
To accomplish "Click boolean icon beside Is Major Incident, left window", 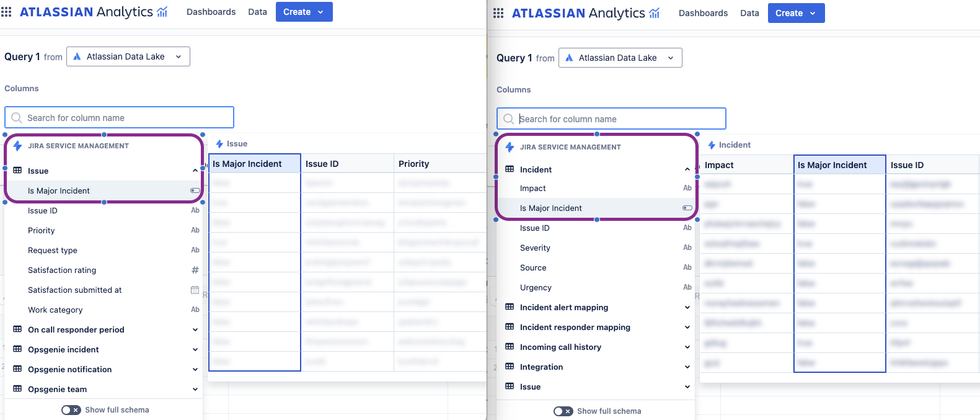I will point(195,190).
